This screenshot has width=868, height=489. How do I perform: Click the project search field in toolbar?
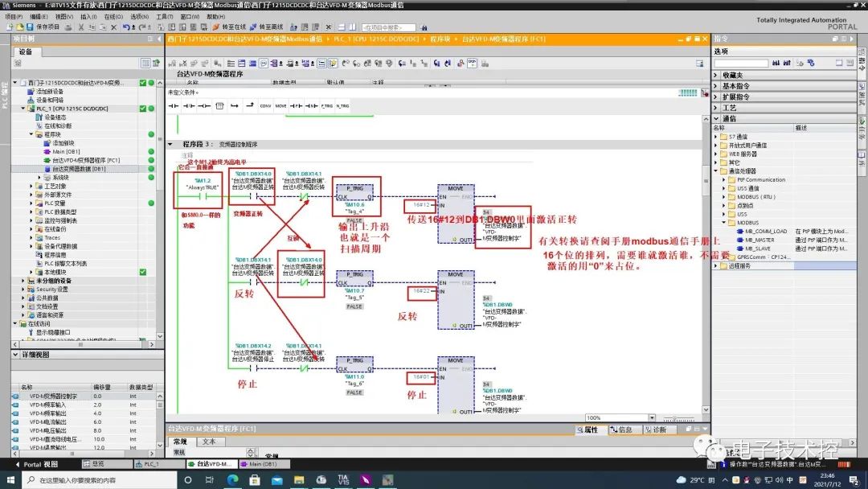388,27
